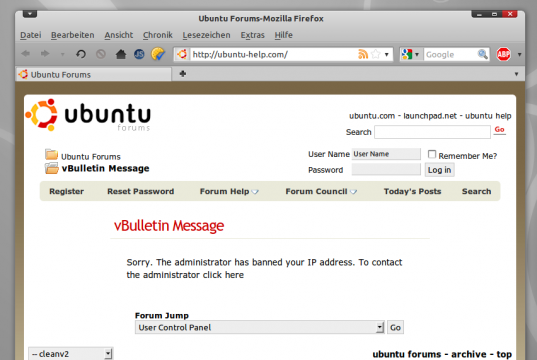The image size is (537, 360).
Task: Open the Forum Jump User Control Panel dropdown
Action: point(260,327)
